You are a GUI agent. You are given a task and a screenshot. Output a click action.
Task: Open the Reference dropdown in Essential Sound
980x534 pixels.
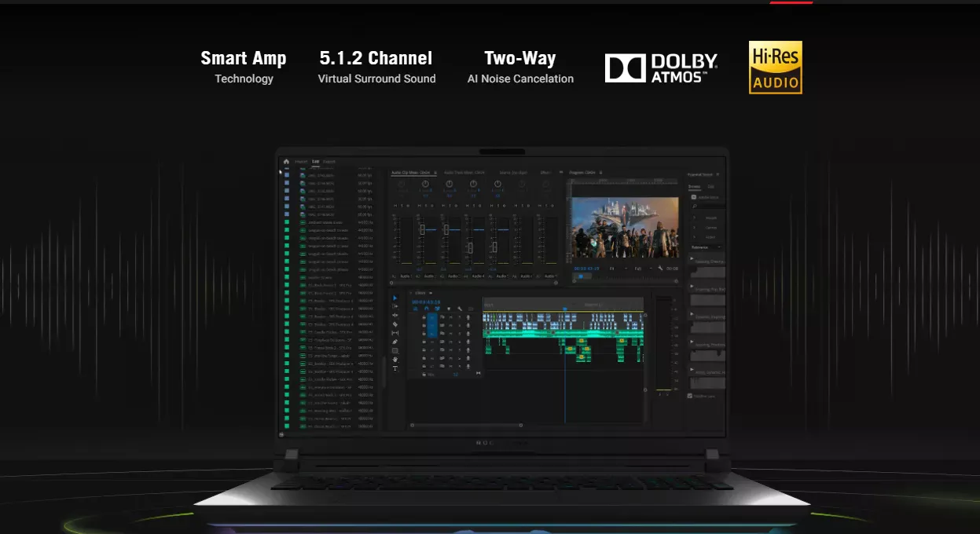(x=706, y=247)
